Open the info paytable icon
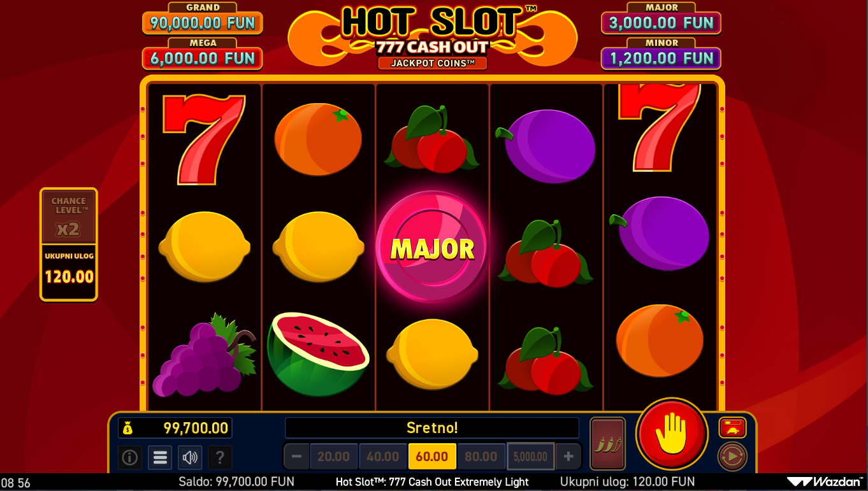 (130, 457)
